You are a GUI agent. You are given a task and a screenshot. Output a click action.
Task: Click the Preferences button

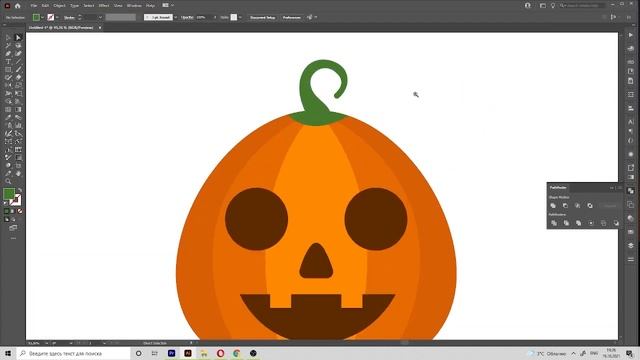291,18
